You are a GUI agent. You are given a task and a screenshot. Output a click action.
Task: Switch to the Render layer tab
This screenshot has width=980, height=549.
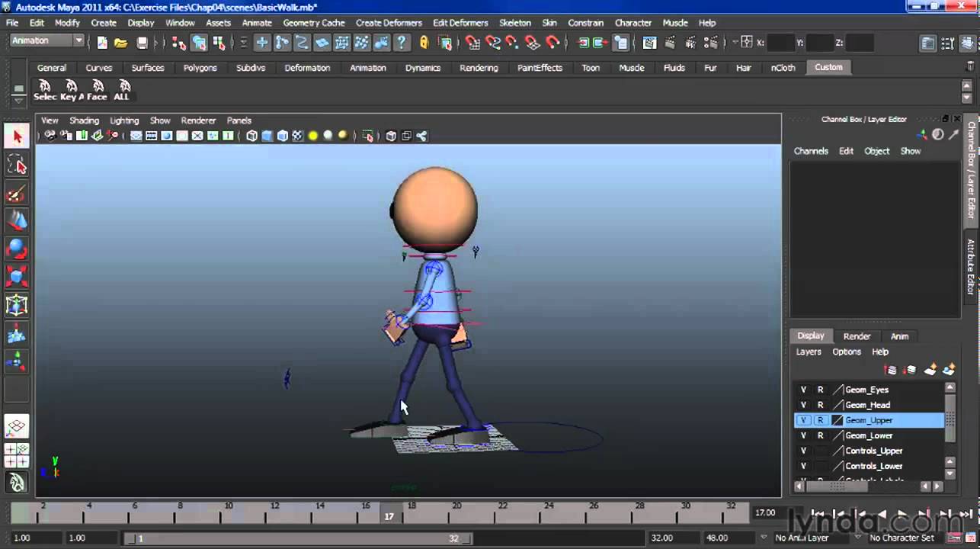tap(857, 336)
